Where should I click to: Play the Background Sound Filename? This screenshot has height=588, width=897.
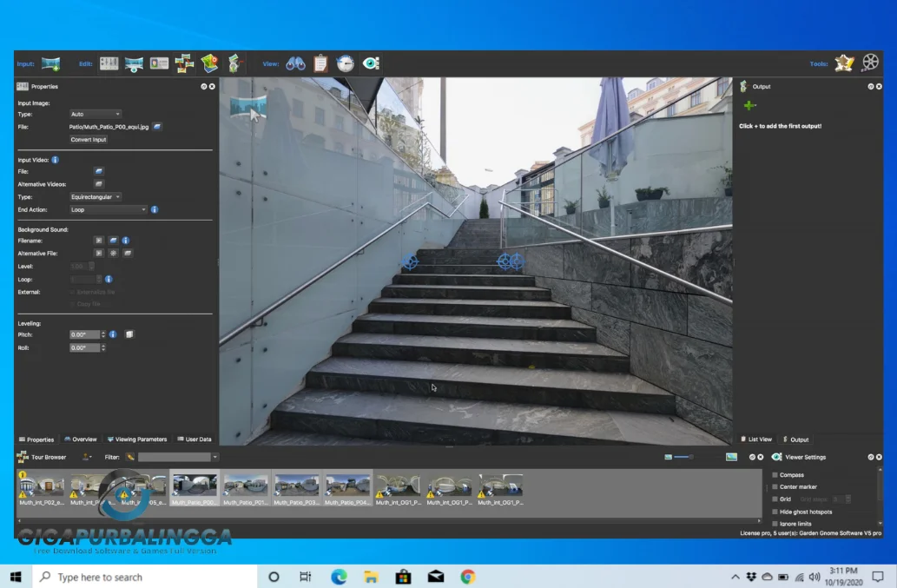99,241
